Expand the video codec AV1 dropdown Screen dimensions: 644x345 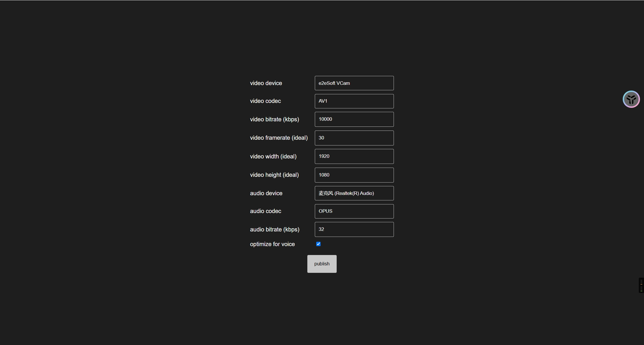tap(354, 101)
